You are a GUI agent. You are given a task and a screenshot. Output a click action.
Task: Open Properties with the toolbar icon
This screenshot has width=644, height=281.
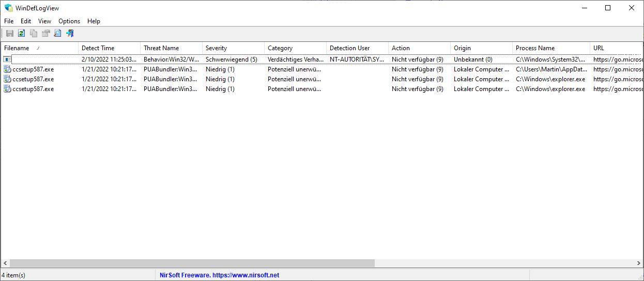45,34
